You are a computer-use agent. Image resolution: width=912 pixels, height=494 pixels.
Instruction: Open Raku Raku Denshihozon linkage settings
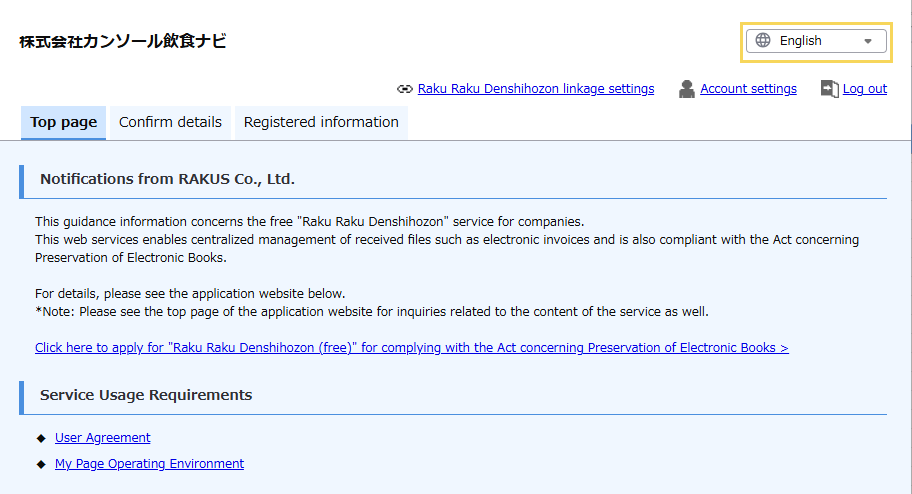tap(535, 89)
